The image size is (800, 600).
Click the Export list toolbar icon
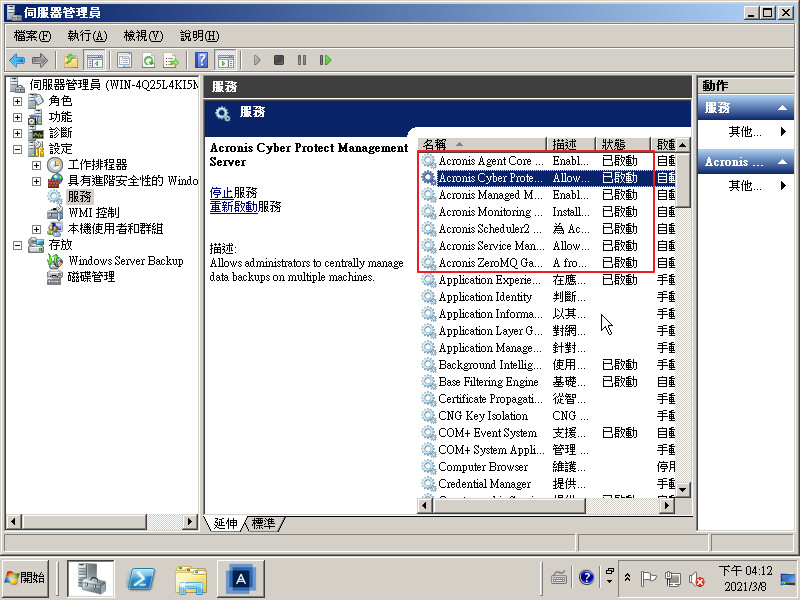coord(171,60)
